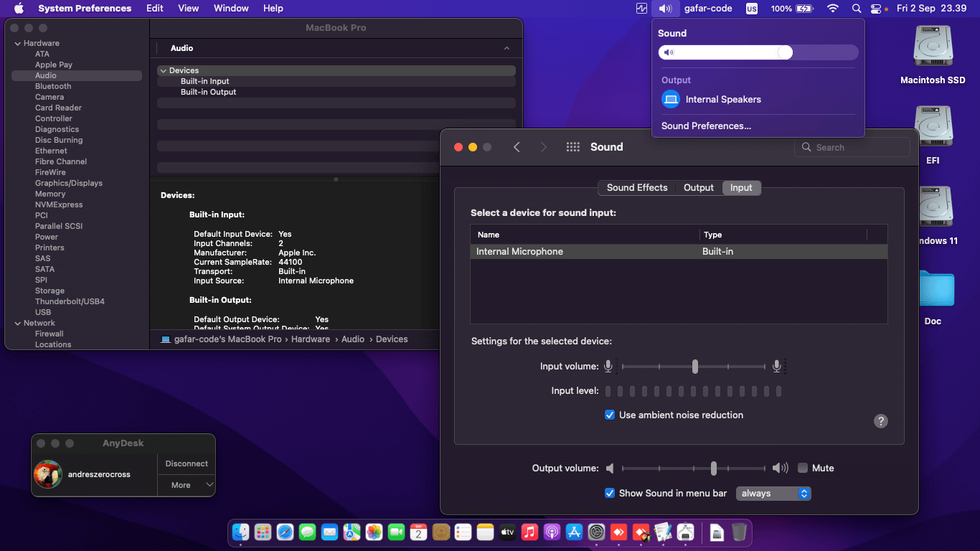Launch Apple TV from the Dock
The width and height of the screenshot is (980, 551).
tap(508, 532)
